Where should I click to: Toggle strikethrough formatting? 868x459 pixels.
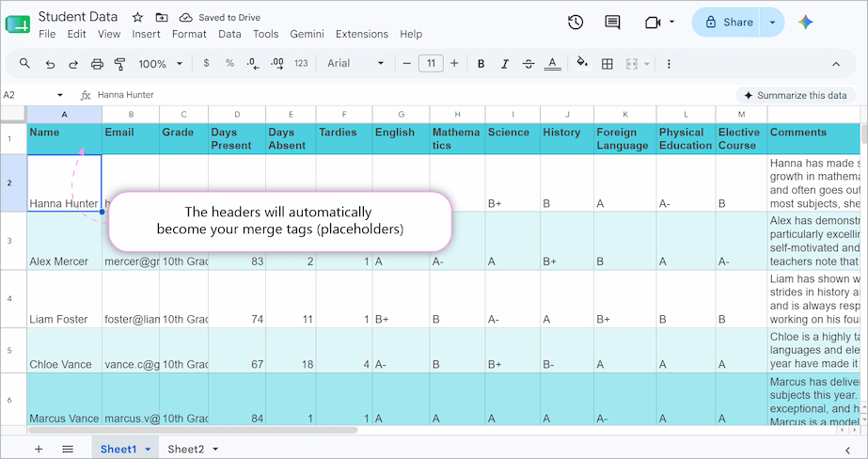pyautogui.click(x=529, y=64)
